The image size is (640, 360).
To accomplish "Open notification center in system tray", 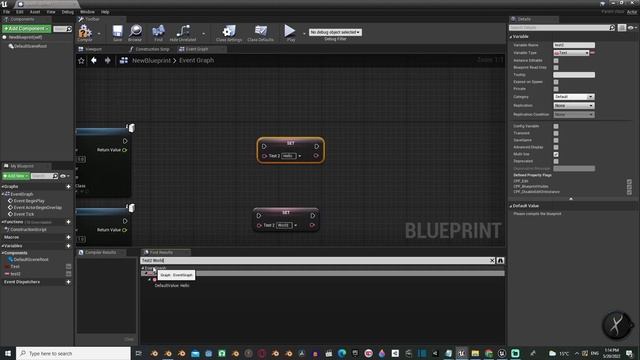I will (629, 353).
